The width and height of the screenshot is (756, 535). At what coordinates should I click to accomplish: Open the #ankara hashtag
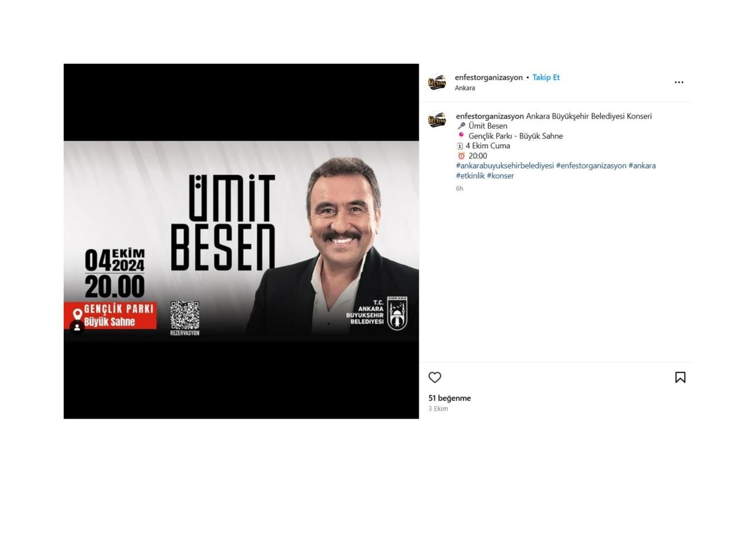pyautogui.click(x=642, y=166)
